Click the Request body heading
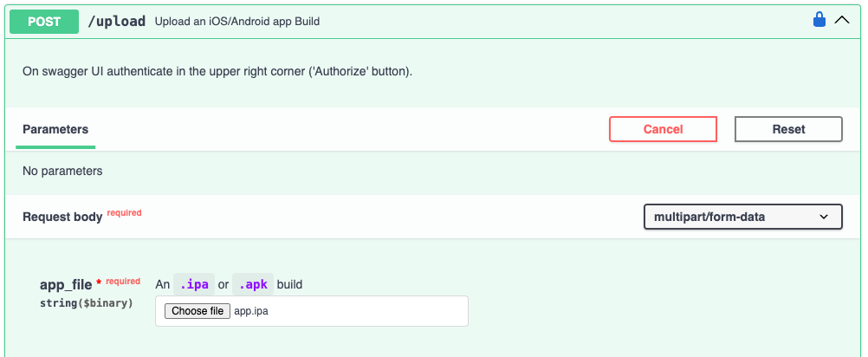The image size is (868, 357). (62, 217)
